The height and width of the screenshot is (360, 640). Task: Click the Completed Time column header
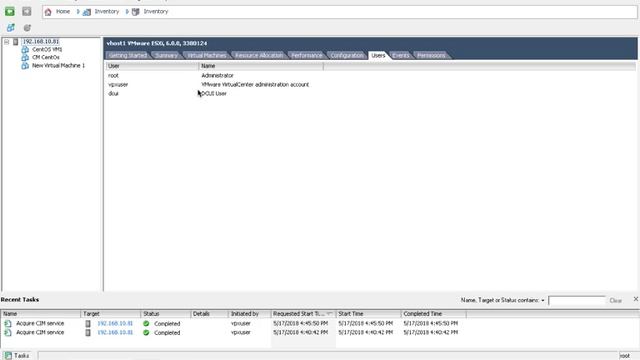[433, 314]
